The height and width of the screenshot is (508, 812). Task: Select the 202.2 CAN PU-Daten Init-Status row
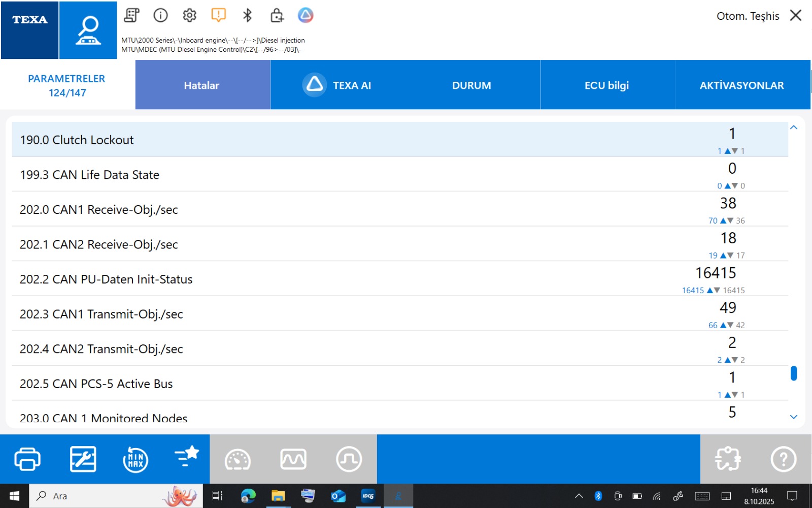point(355,279)
